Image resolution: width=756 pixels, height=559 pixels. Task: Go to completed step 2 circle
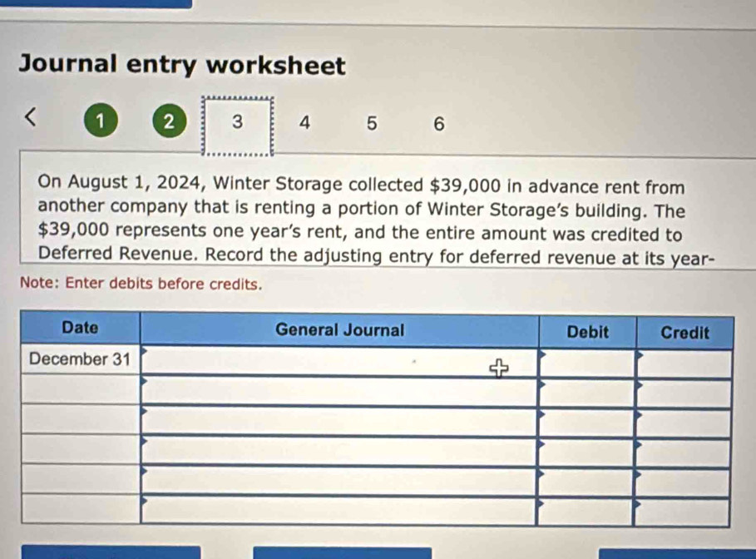[x=170, y=122]
